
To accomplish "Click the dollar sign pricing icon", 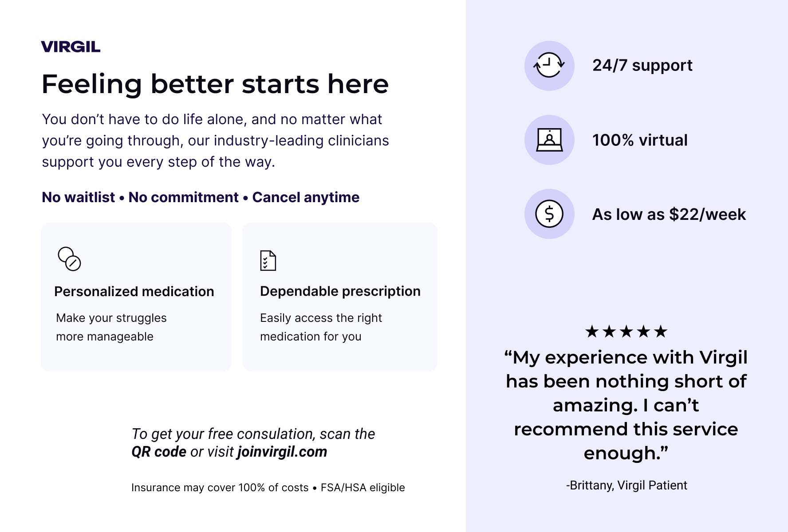I will [x=549, y=214].
